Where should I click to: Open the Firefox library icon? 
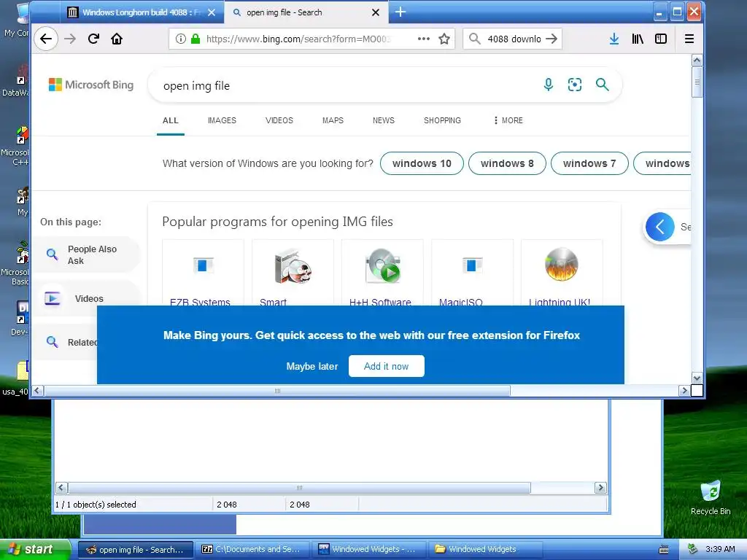[638, 39]
